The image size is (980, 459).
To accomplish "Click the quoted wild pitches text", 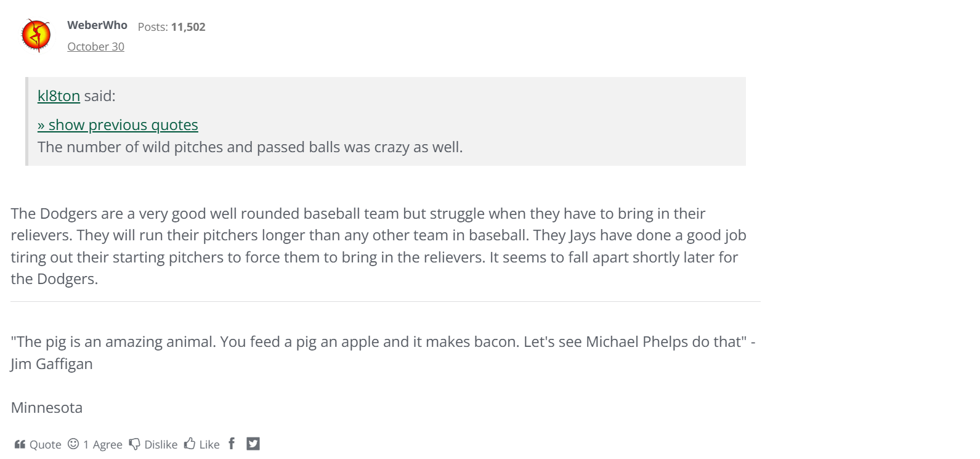I will tap(250, 147).
